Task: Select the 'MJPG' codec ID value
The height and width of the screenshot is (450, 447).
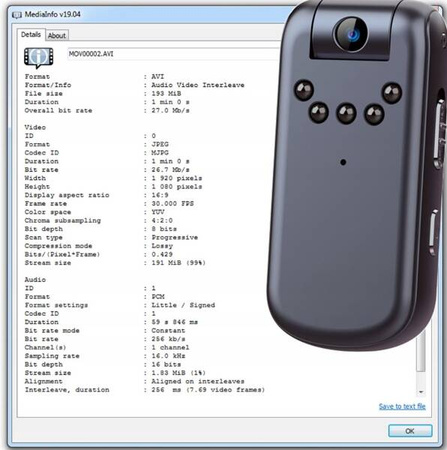Action: pyautogui.click(x=160, y=153)
